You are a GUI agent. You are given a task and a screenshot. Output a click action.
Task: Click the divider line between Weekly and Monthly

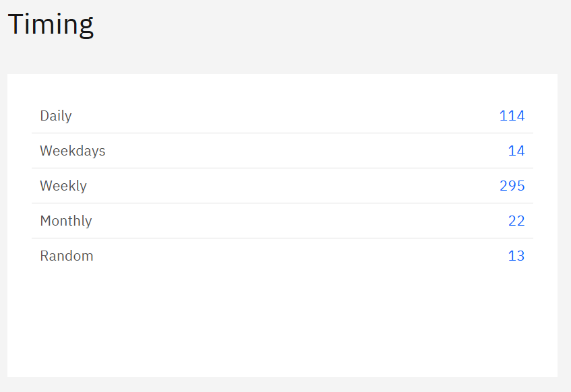282,203
